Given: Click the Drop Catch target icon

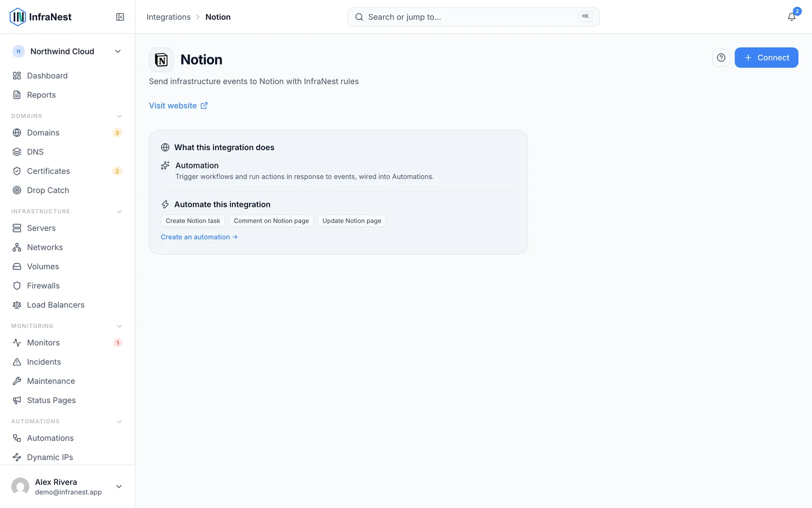Looking at the screenshot, I should coord(17,190).
